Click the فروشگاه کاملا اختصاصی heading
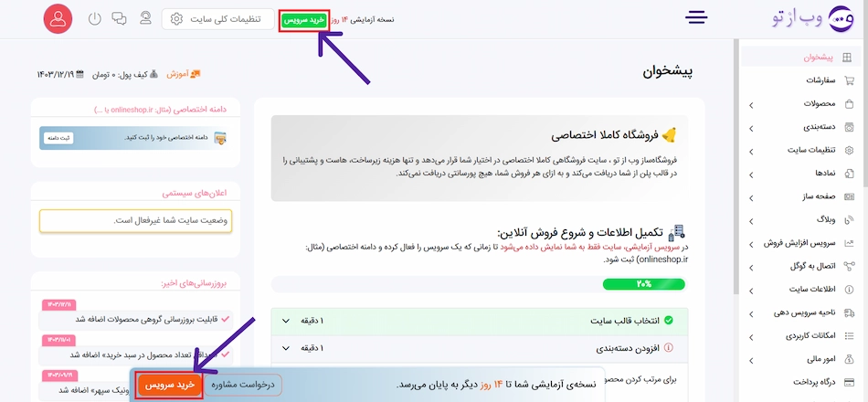This screenshot has width=868, height=402. coord(605,135)
